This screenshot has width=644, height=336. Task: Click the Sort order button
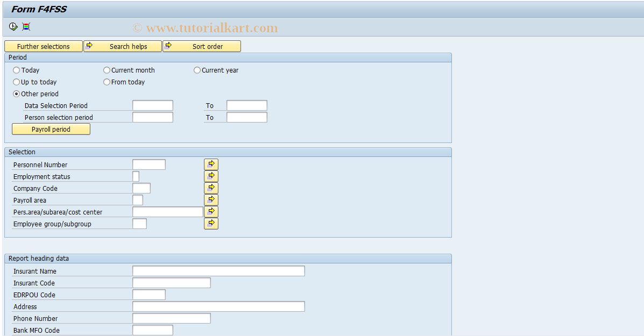202,46
